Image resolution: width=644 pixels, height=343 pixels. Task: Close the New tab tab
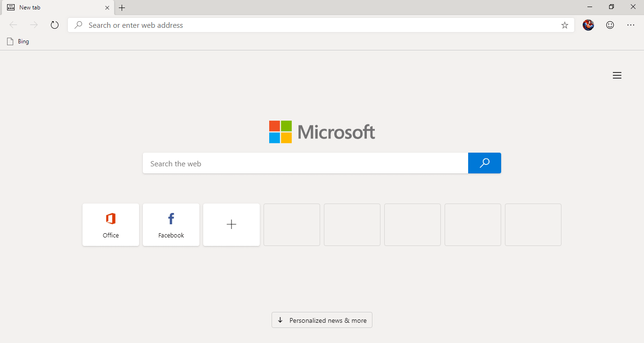coord(107,8)
